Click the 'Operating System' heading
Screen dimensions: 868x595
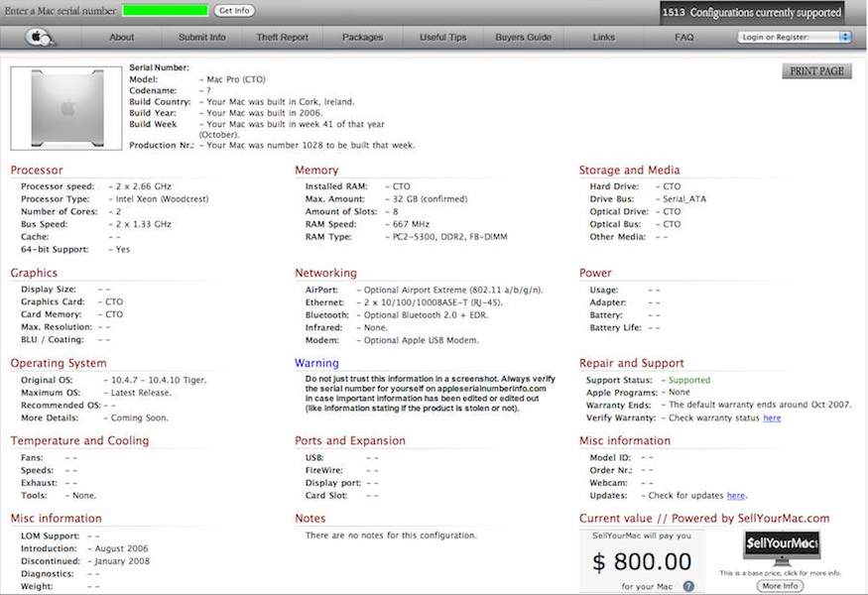click(x=59, y=363)
